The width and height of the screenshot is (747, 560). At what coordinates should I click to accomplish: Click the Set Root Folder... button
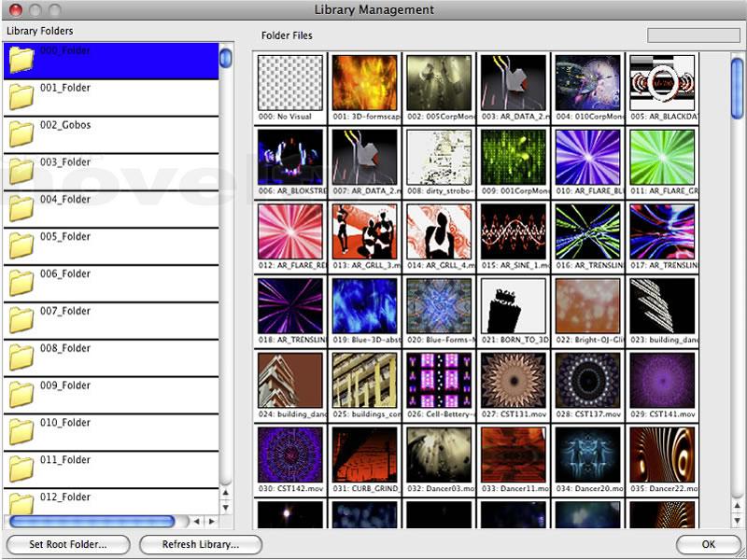pyautogui.click(x=67, y=544)
